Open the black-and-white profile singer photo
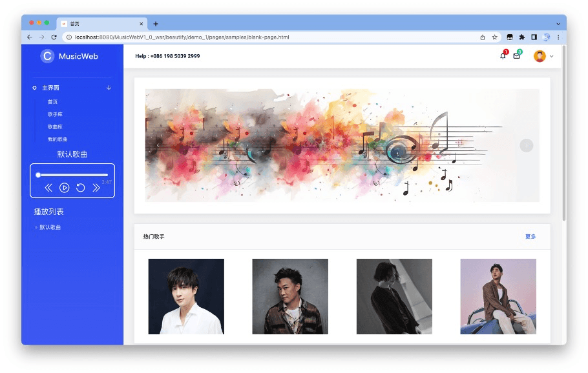Screen dimensions: 588x373 (x=394, y=296)
